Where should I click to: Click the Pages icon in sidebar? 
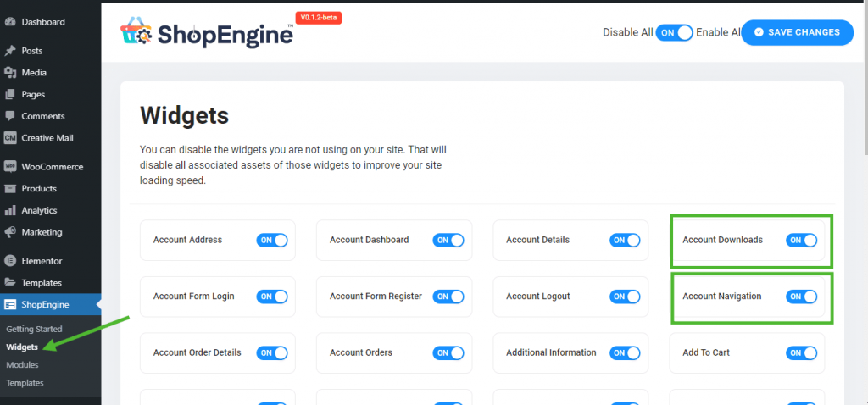click(x=10, y=95)
